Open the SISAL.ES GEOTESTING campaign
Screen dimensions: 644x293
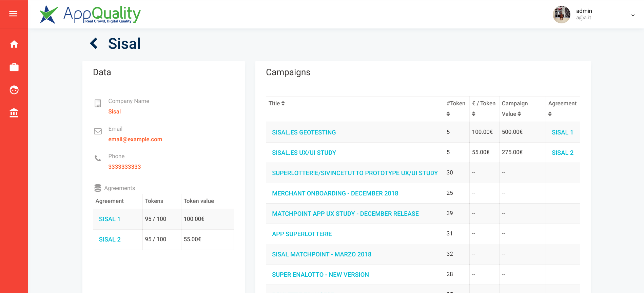click(304, 132)
